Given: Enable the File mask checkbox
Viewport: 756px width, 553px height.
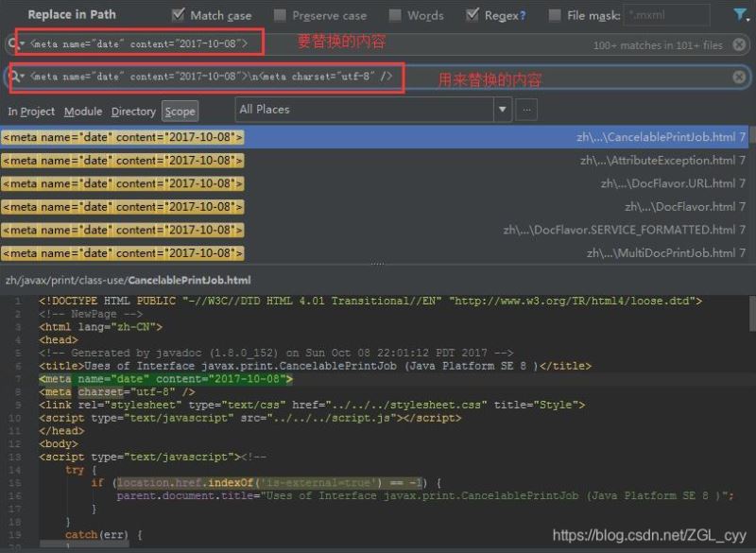Looking at the screenshot, I should click(555, 15).
